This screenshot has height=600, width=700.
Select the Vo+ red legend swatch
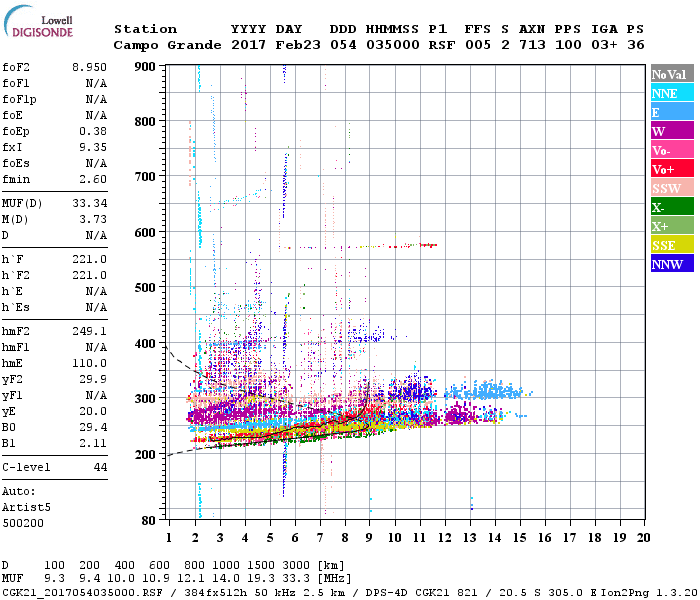(672, 169)
